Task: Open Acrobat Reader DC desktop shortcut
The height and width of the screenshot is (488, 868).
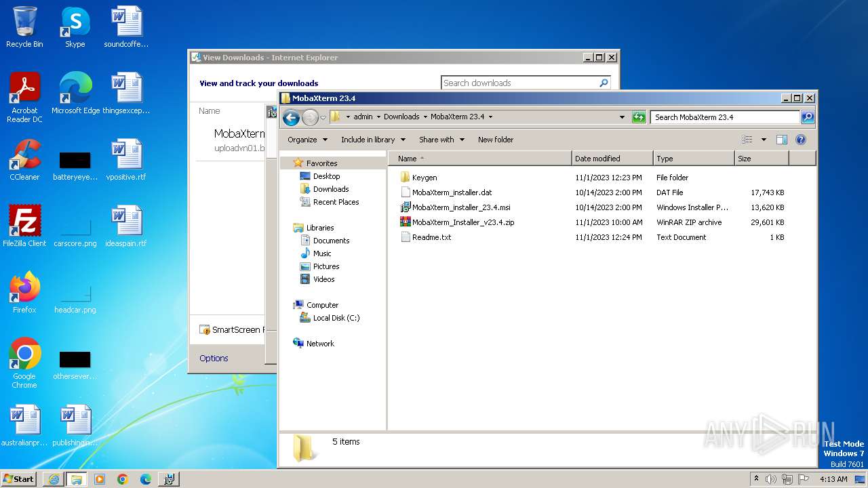Action: pyautogui.click(x=24, y=98)
